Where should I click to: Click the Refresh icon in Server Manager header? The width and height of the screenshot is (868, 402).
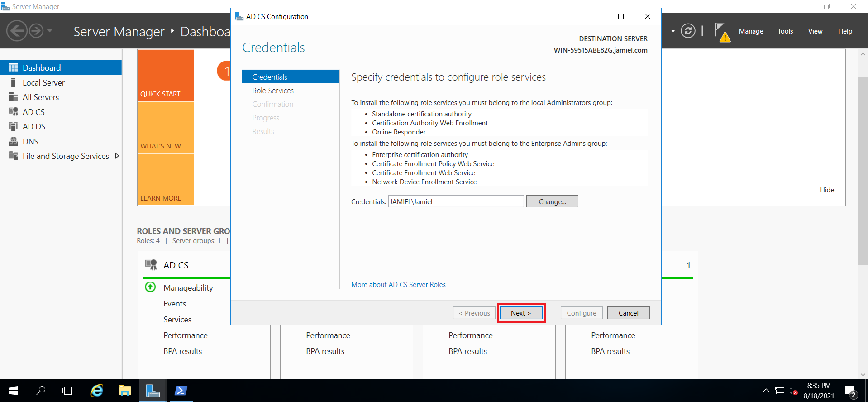pos(688,31)
